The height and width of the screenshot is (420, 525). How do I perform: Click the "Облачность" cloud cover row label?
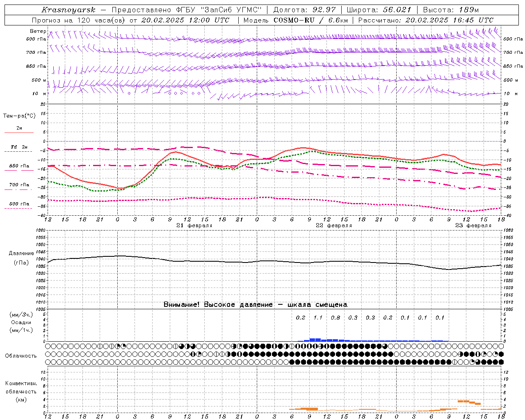click(21, 356)
